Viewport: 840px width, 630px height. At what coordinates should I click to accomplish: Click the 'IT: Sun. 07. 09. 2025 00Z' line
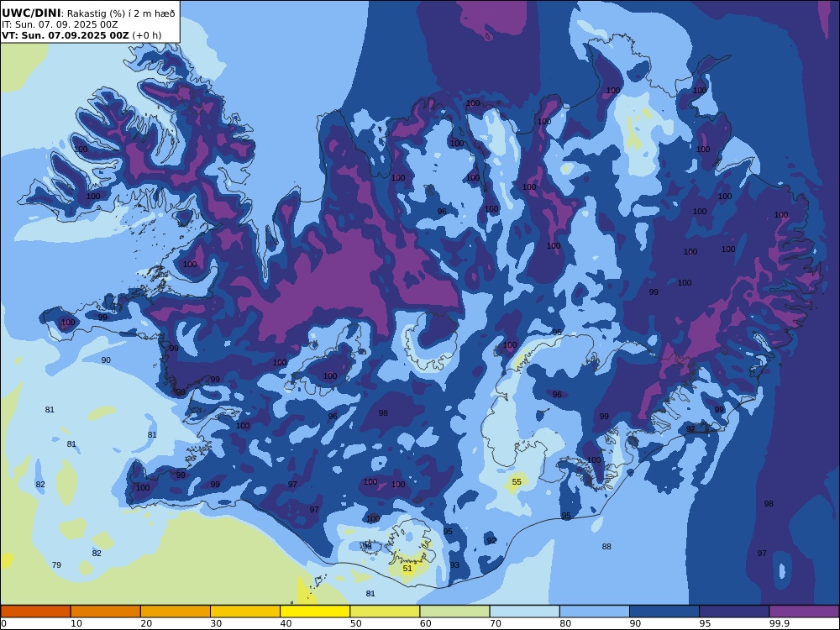tap(60, 24)
